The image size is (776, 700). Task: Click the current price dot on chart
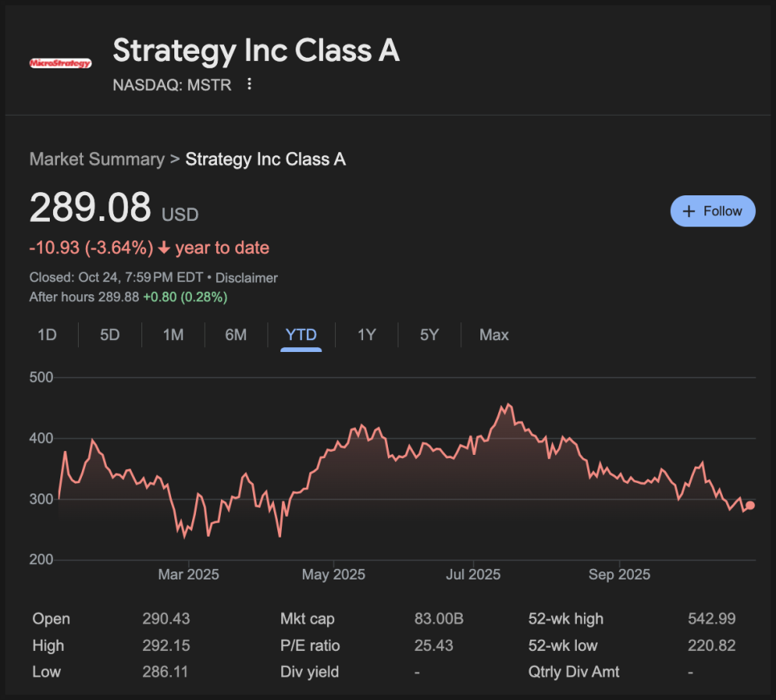[750, 506]
